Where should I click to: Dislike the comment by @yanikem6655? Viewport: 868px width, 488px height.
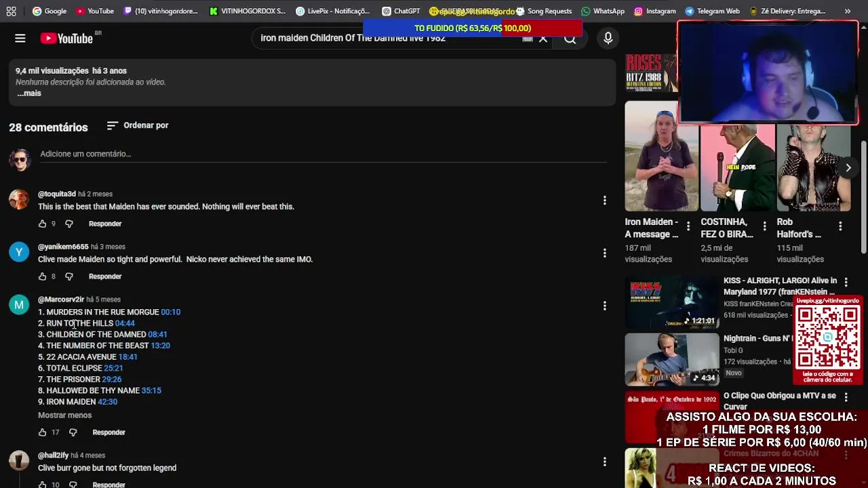click(69, 277)
